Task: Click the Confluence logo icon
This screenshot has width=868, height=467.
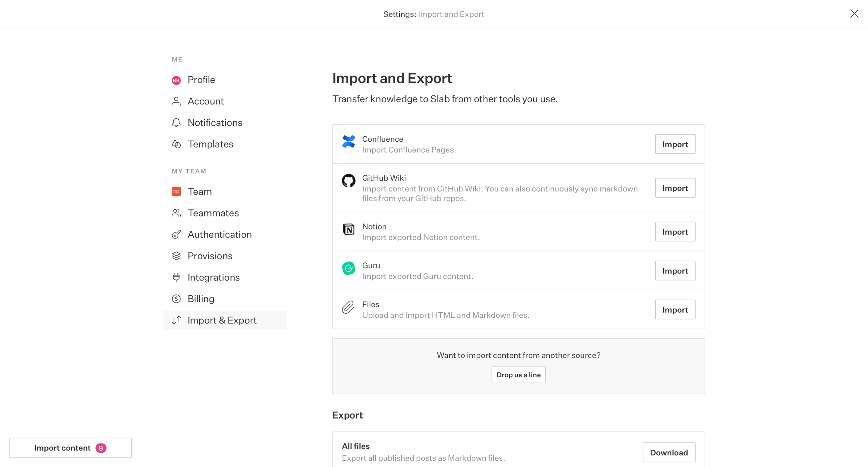Action: click(x=349, y=141)
